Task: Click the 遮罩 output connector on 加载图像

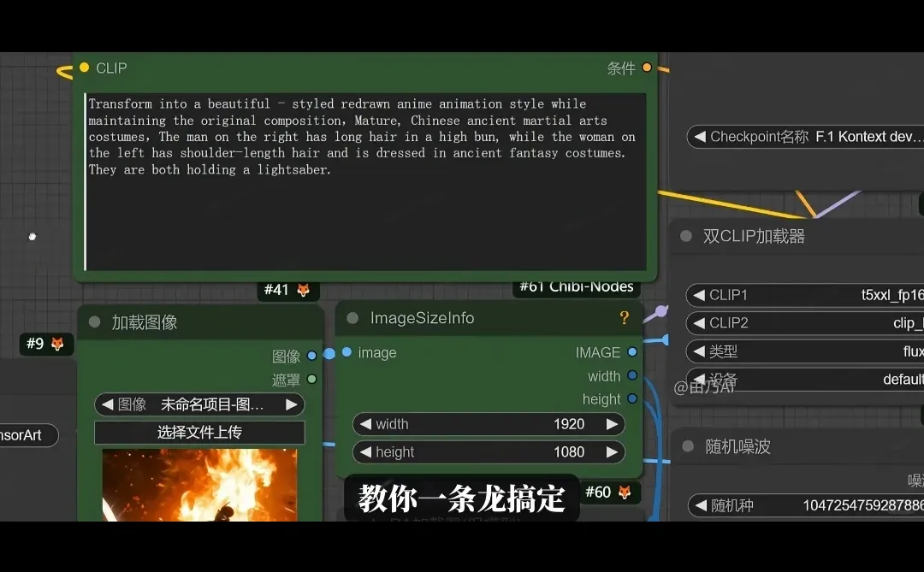Action: (x=311, y=380)
